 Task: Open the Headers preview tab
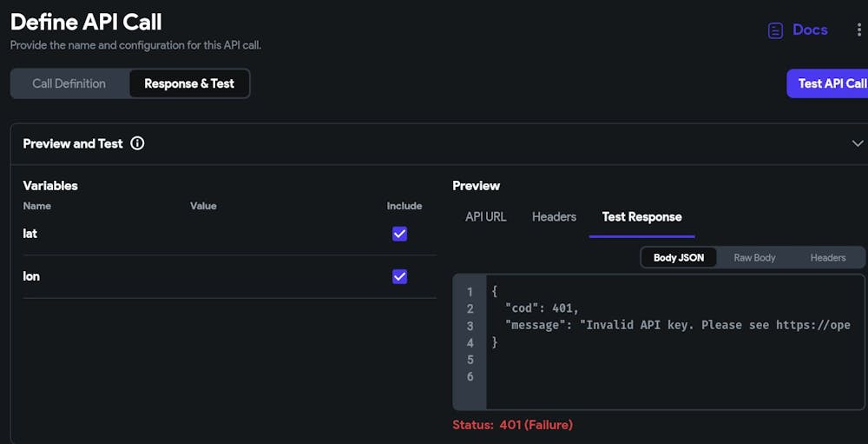point(554,216)
